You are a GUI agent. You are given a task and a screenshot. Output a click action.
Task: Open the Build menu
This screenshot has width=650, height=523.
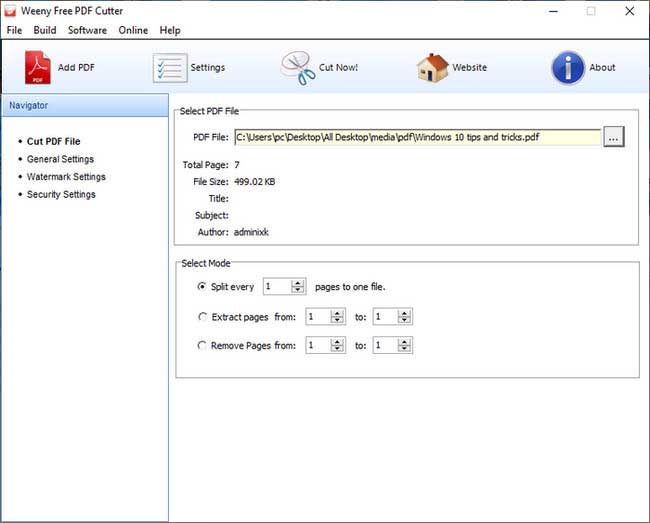45,30
